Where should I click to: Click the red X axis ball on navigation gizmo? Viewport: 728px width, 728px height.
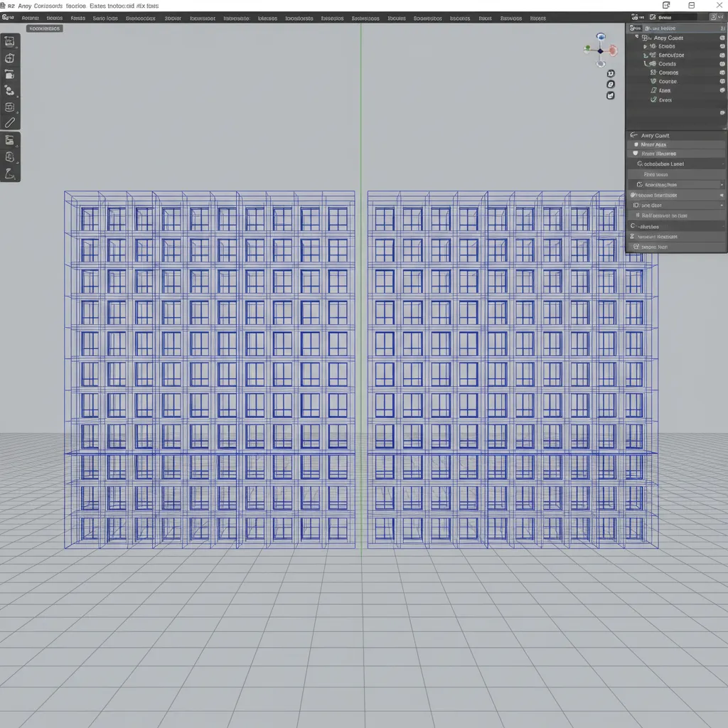613,50
